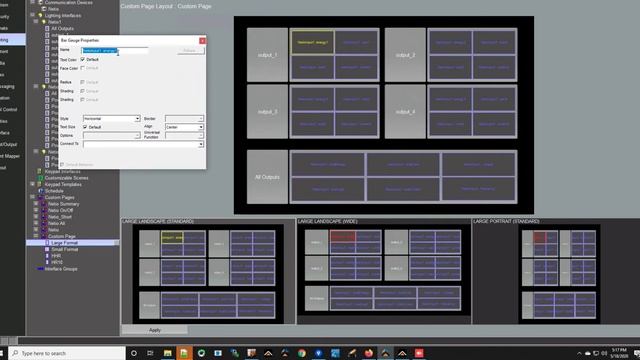This screenshot has width=640, height=360.
Task: Click the Small Format layout icon
Action: pyautogui.click(x=47, y=249)
